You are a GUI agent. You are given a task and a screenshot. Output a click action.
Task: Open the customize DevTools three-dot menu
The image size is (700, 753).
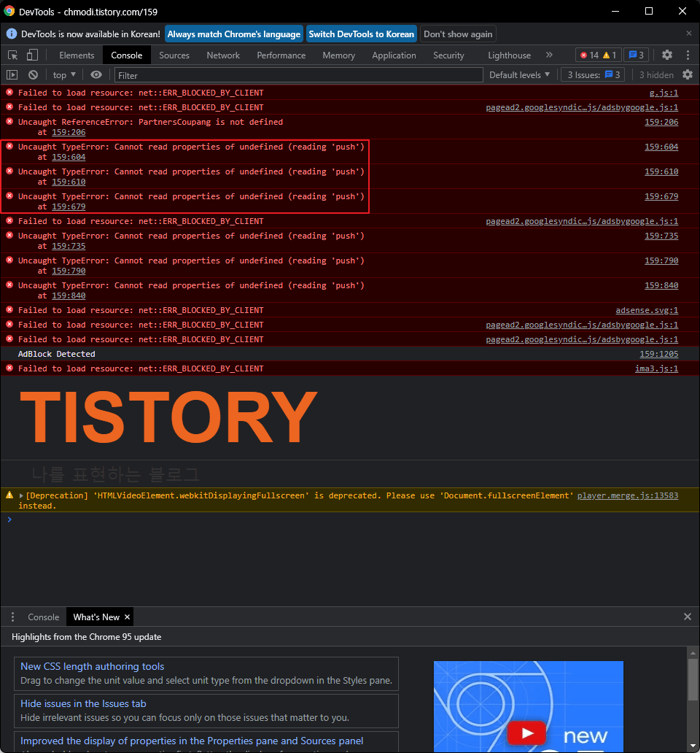click(x=688, y=55)
